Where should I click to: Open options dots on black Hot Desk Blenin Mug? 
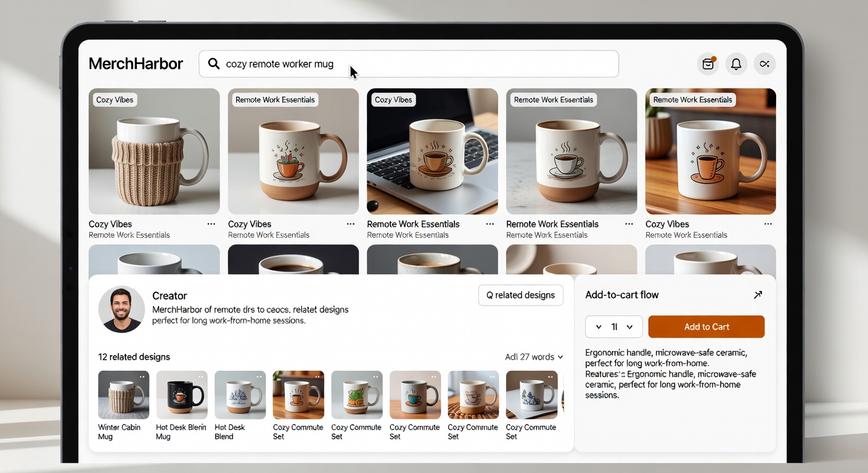(x=200, y=376)
